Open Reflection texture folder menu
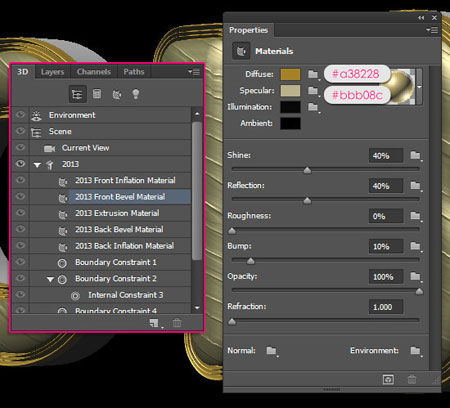 tap(416, 186)
